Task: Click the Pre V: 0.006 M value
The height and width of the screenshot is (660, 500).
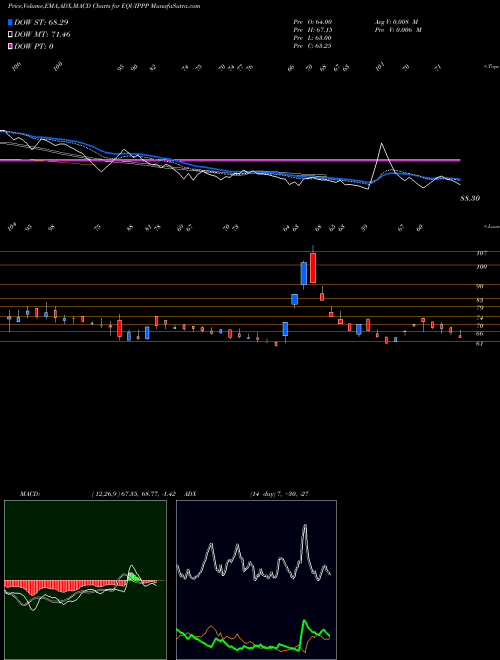Action: click(398, 30)
